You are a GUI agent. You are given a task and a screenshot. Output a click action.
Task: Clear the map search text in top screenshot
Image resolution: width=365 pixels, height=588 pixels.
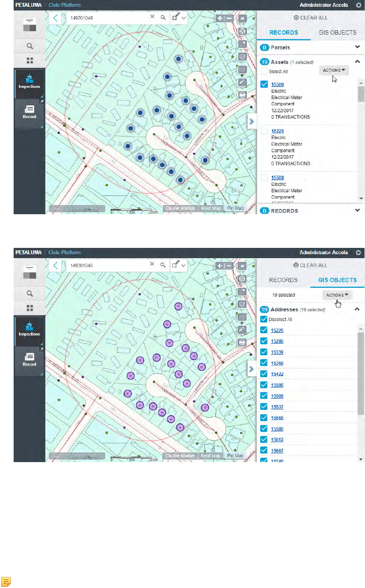(x=152, y=17)
